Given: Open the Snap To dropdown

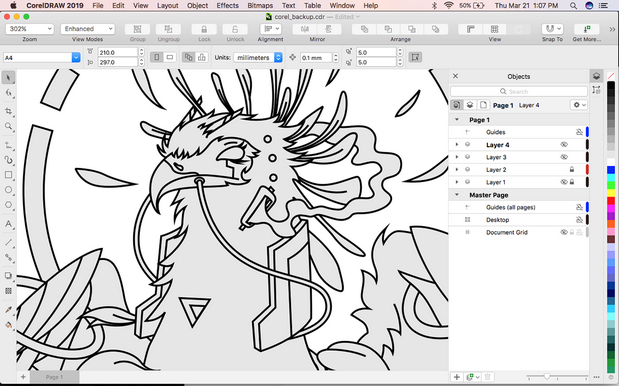Looking at the screenshot, I should click(x=552, y=29).
